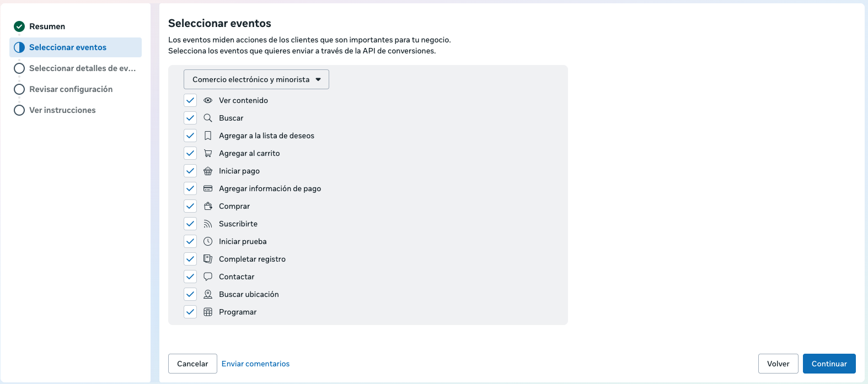Click the bookmark icon for lista de deseos
The image size is (868, 384).
click(208, 136)
